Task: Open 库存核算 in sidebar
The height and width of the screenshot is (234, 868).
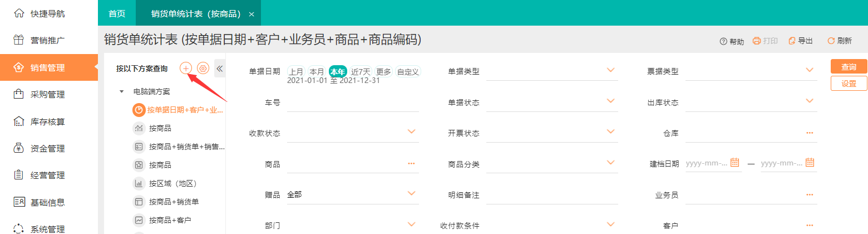Action: [x=47, y=121]
